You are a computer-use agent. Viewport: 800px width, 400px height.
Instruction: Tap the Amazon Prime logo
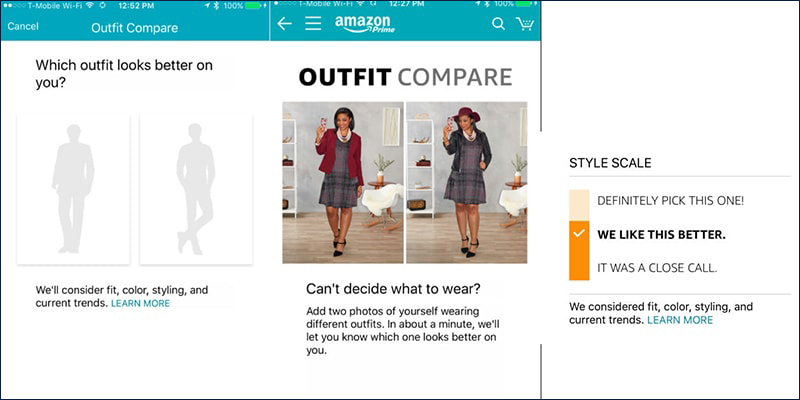(x=364, y=23)
